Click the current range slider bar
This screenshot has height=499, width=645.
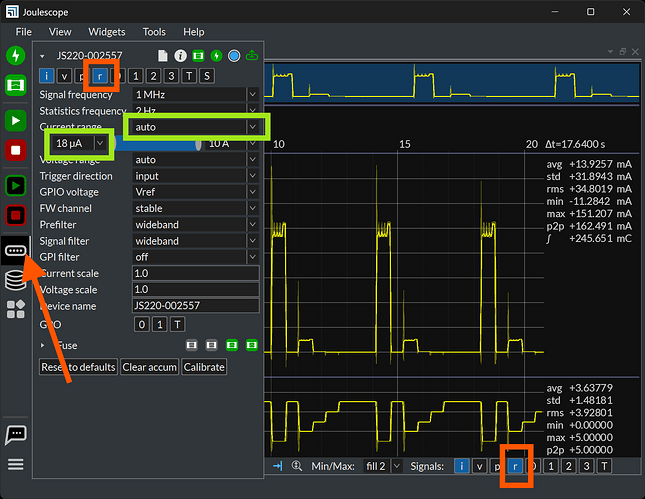(x=158, y=143)
